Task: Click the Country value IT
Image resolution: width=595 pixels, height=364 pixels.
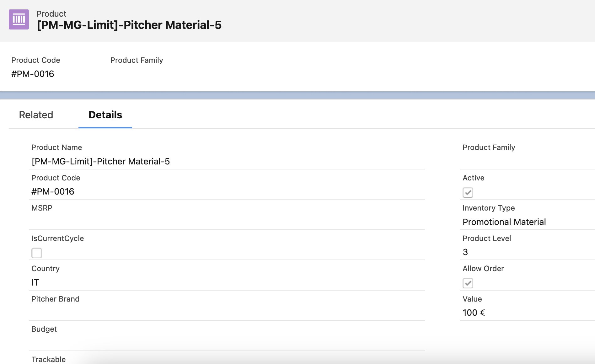Action: [35, 282]
